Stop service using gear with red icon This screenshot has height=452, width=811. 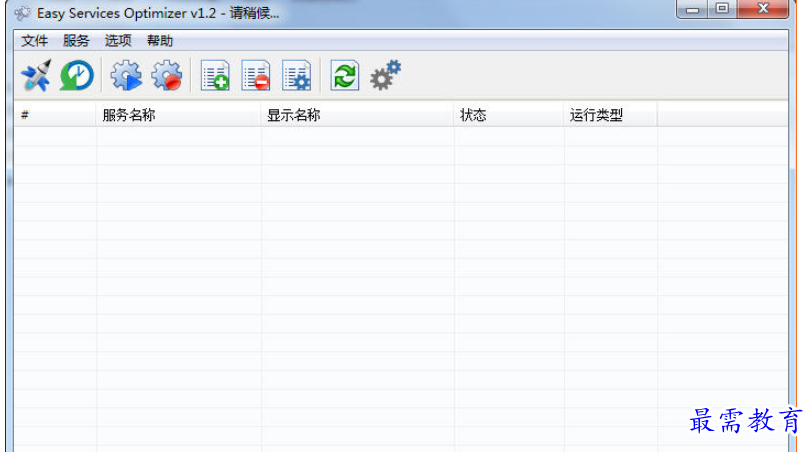point(167,76)
